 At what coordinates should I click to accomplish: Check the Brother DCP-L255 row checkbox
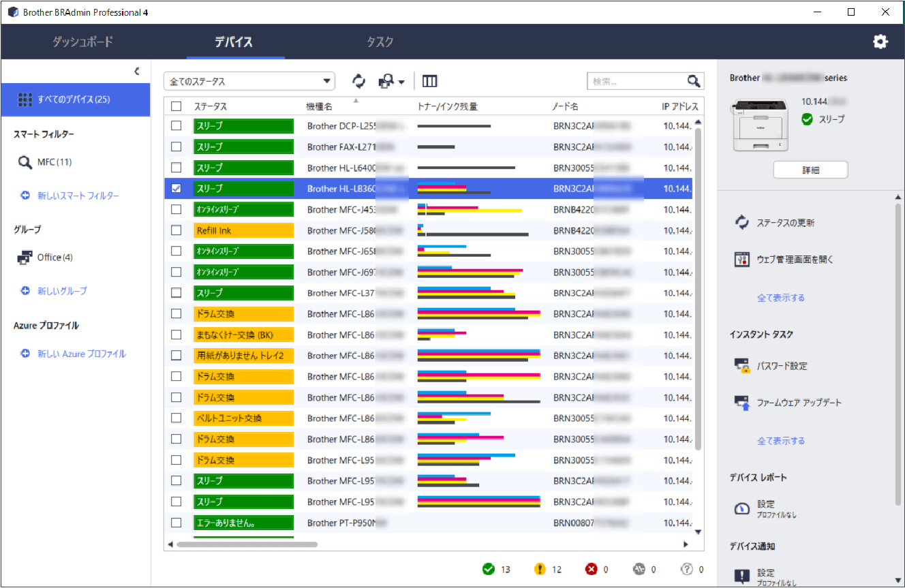click(x=177, y=126)
